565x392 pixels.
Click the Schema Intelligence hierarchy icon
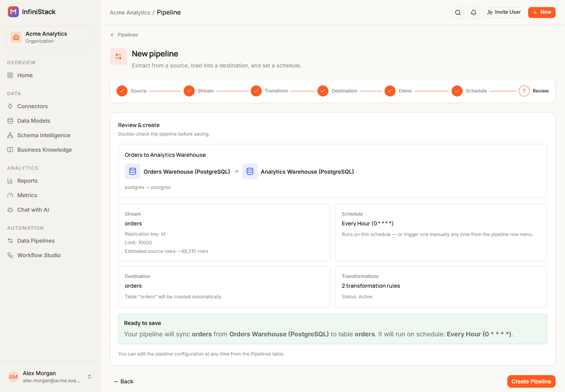tap(10, 135)
